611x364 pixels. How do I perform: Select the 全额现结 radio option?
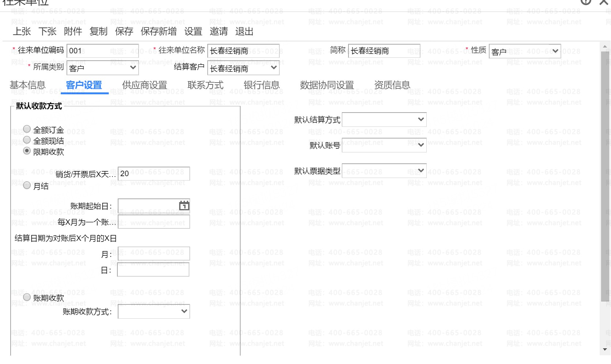tap(27, 140)
